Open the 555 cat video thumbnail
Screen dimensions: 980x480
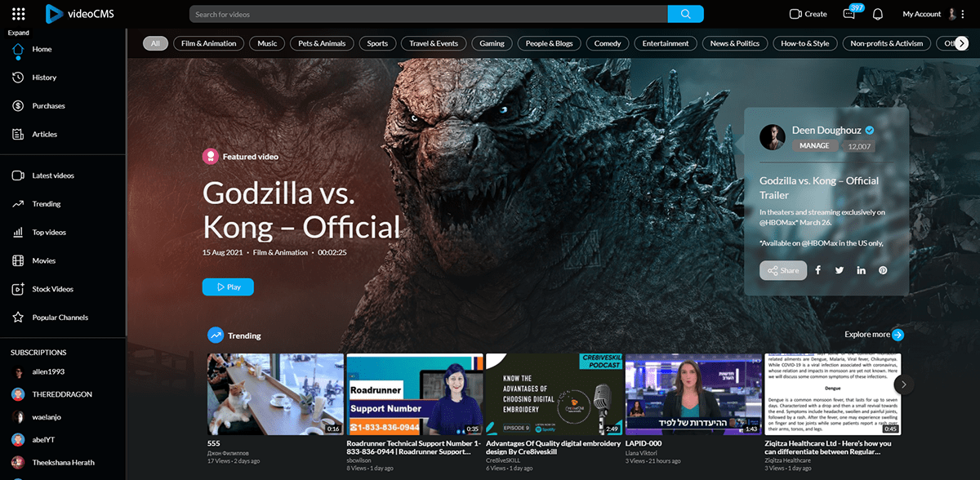point(275,393)
